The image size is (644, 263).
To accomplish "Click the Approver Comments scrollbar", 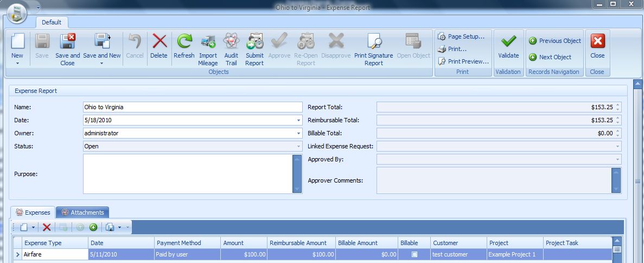I will (616, 180).
